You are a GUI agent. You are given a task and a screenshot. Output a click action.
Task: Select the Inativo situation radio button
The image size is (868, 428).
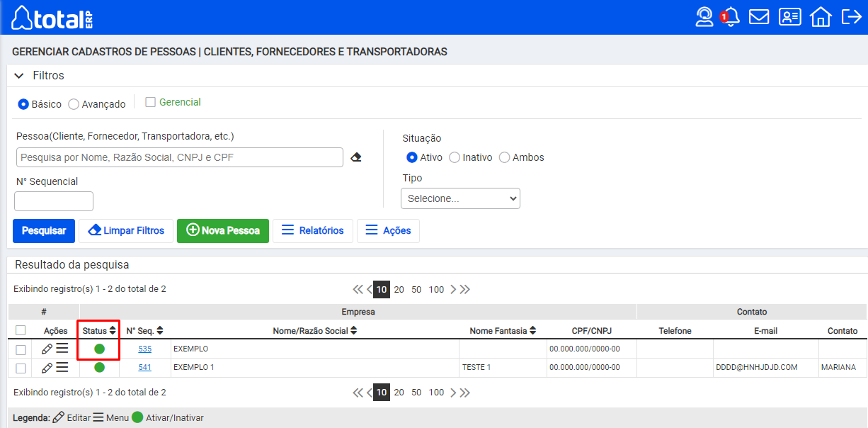click(x=455, y=157)
